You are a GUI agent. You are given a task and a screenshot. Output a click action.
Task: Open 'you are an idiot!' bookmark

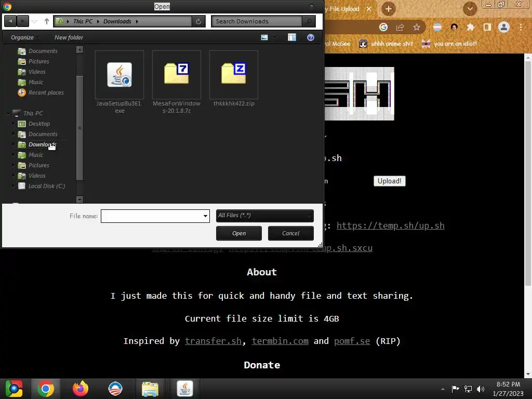click(449, 44)
